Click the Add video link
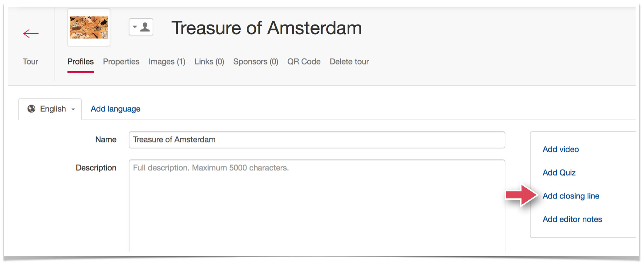Viewport: 644px width, 265px height. [x=561, y=149]
